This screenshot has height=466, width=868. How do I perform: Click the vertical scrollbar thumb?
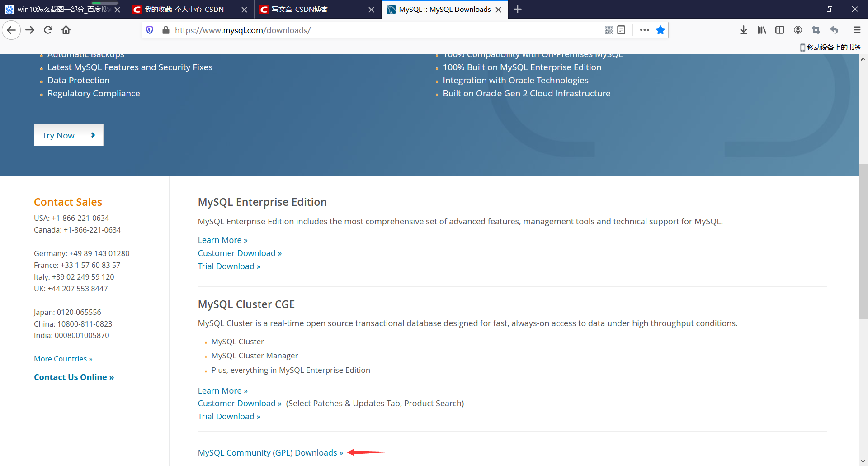coord(863,242)
